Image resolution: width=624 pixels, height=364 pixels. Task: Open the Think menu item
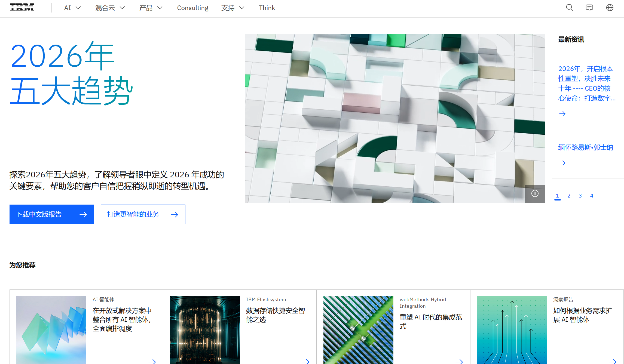(x=267, y=8)
